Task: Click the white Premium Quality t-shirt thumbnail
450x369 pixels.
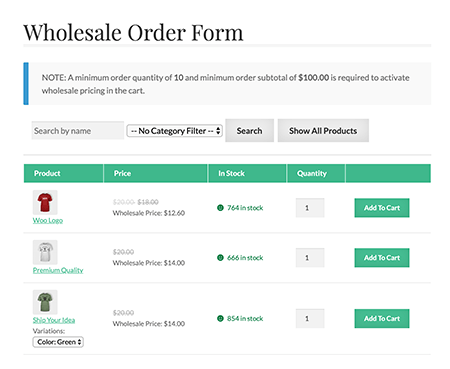Action: (x=45, y=252)
